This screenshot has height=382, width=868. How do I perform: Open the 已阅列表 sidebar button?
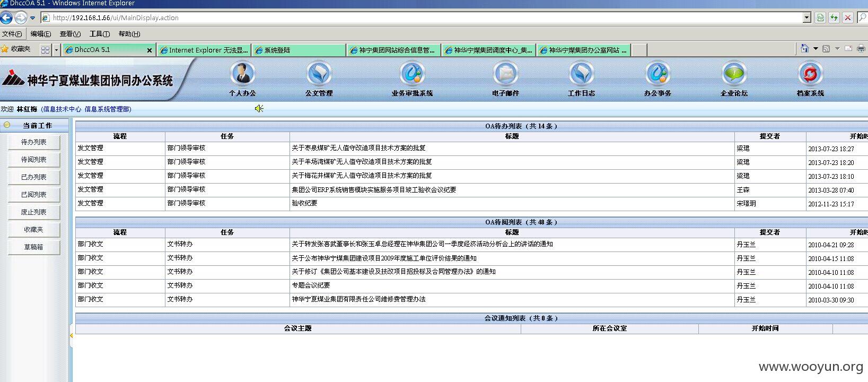[34, 195]
